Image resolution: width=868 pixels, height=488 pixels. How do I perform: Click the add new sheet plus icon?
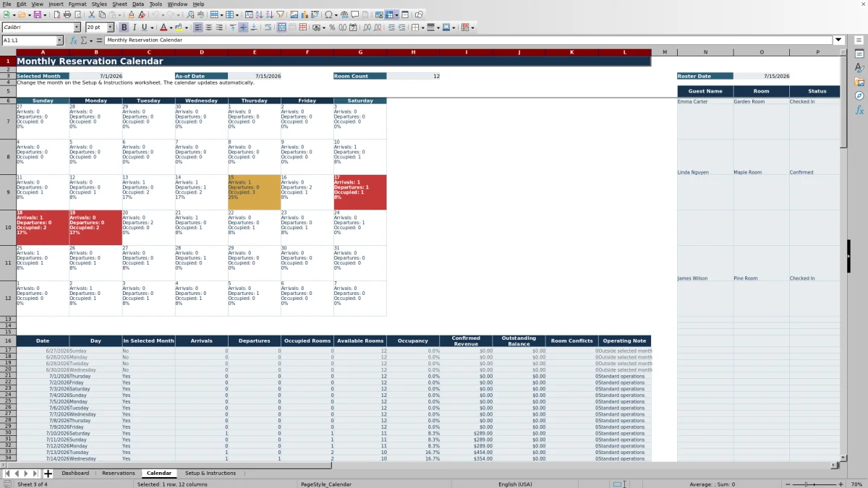click(48, 473)
